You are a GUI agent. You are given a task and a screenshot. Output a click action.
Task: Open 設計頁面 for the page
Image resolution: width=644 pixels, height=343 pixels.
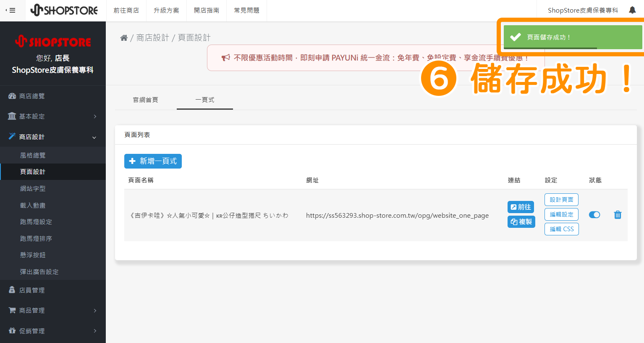pyautogui.click(x=561, y=200)
